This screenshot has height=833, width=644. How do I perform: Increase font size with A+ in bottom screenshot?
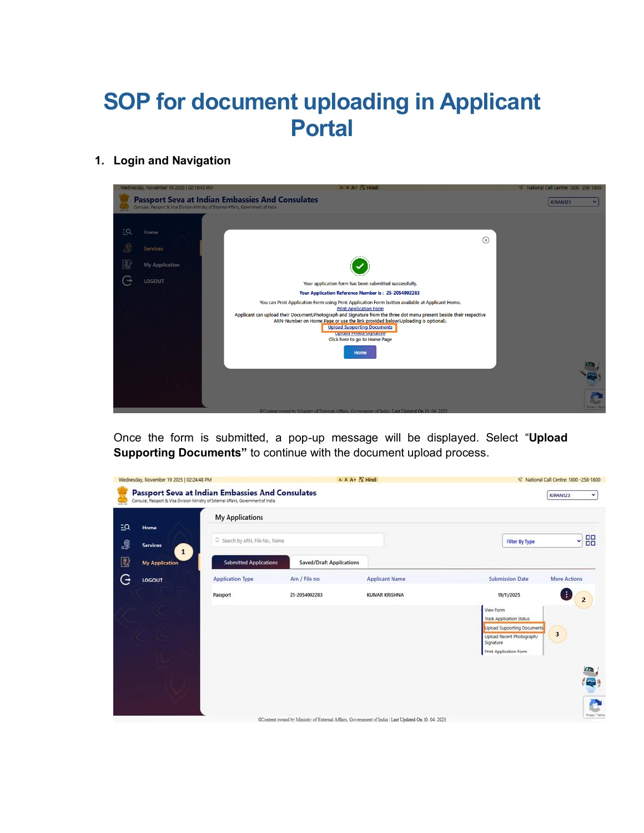pos(353,480)
